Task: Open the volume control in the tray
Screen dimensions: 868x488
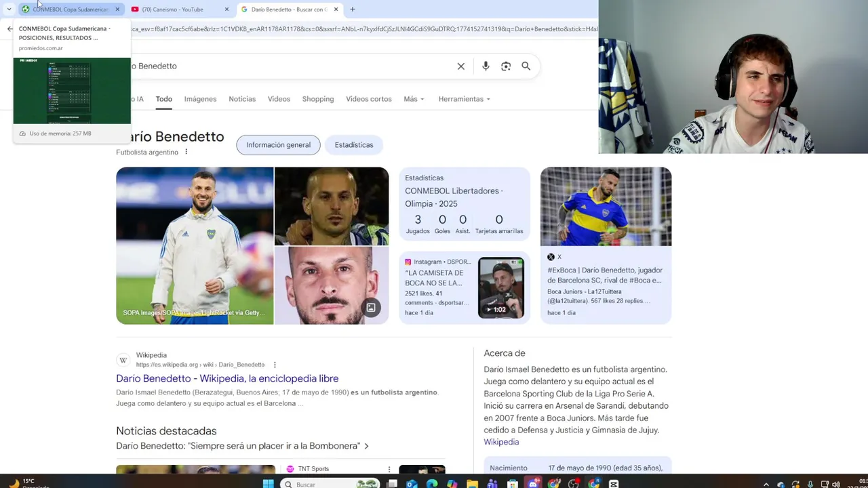Action: click(835, 484)
